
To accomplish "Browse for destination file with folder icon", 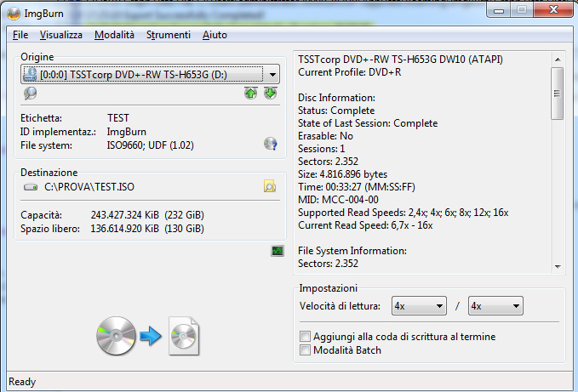I will 270,186.
